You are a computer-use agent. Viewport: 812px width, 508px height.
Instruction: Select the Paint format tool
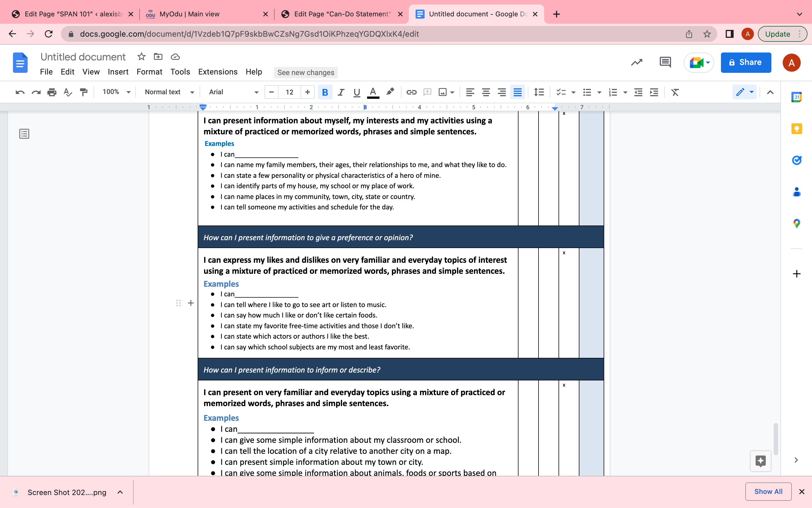[83, 92]
